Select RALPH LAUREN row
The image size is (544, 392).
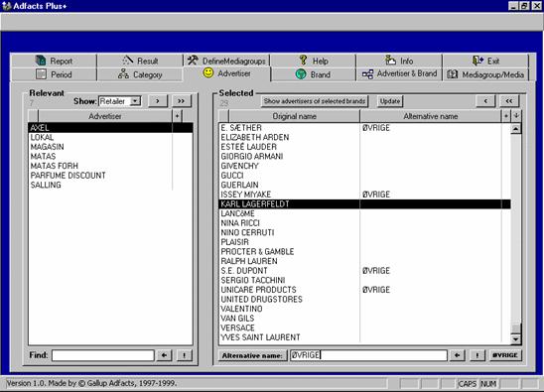point(364,261)
